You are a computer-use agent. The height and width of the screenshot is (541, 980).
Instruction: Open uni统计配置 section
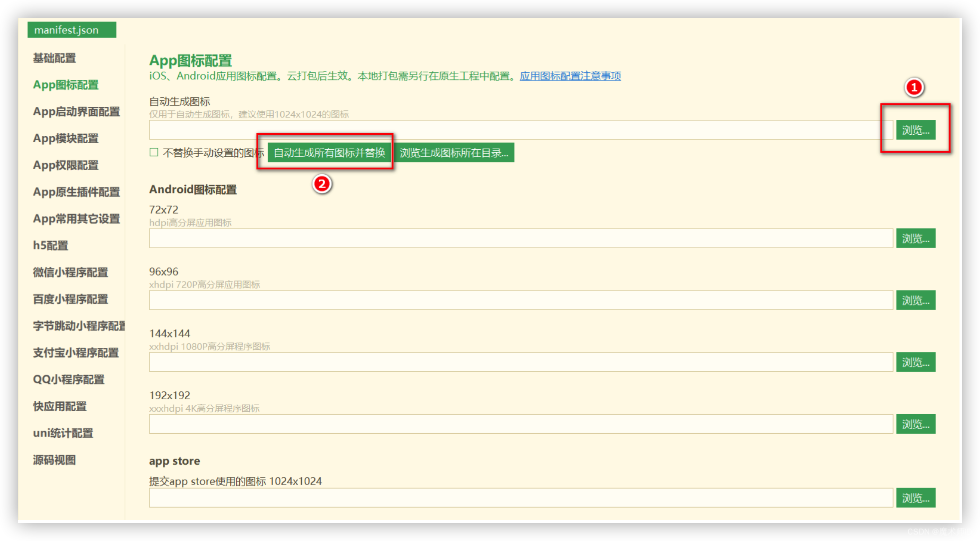tap(63, 433)
